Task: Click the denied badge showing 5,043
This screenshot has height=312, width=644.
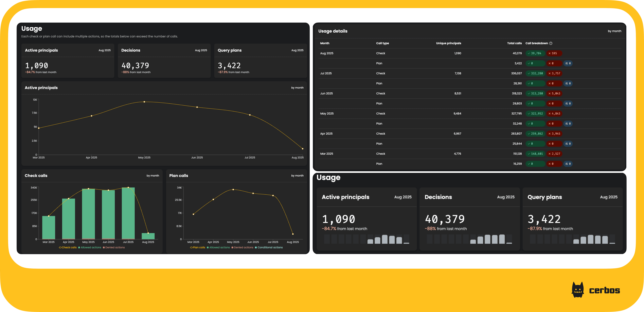Action: [x=554, y=93]
